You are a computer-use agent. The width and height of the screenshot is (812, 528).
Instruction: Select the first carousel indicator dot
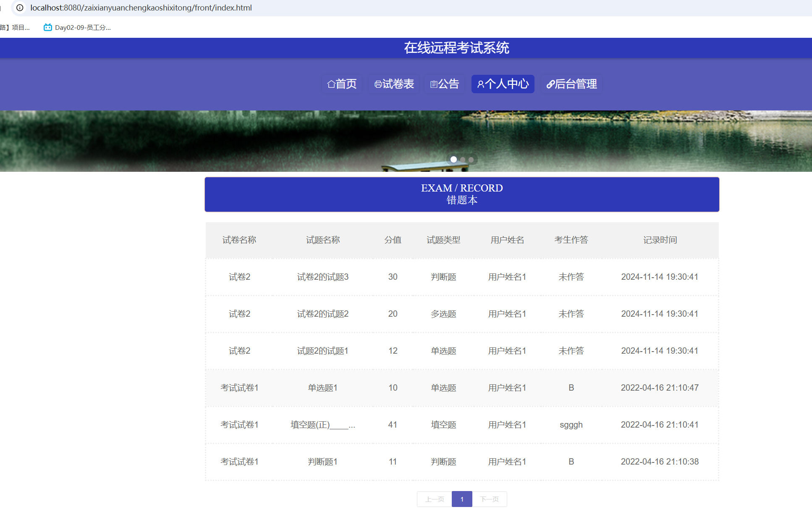[453, 160]
